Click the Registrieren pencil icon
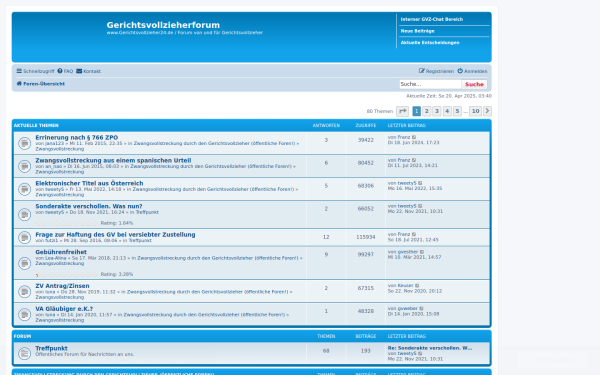 422,71
